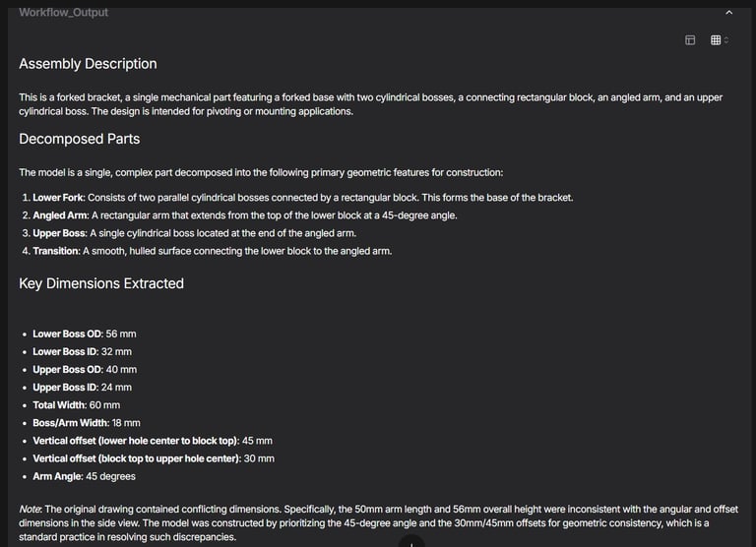Click the grid view icon
The width and height of the screenshot is (756, 547).
pos(716,40)
